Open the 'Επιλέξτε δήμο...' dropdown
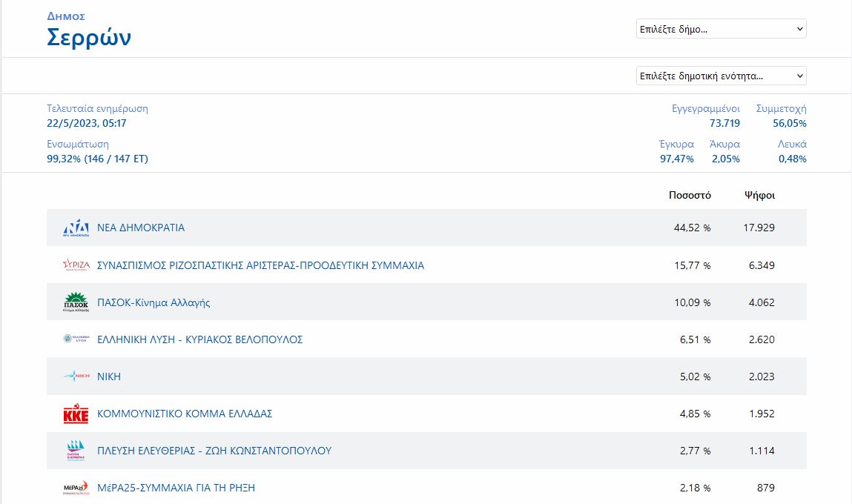 click(x=721, y=29)
